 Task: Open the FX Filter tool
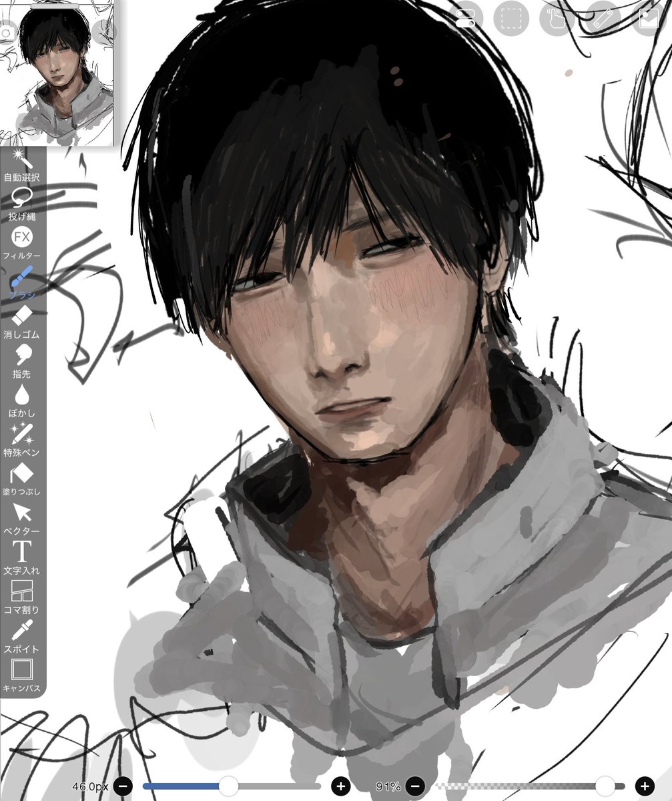[x=22, y=243]
